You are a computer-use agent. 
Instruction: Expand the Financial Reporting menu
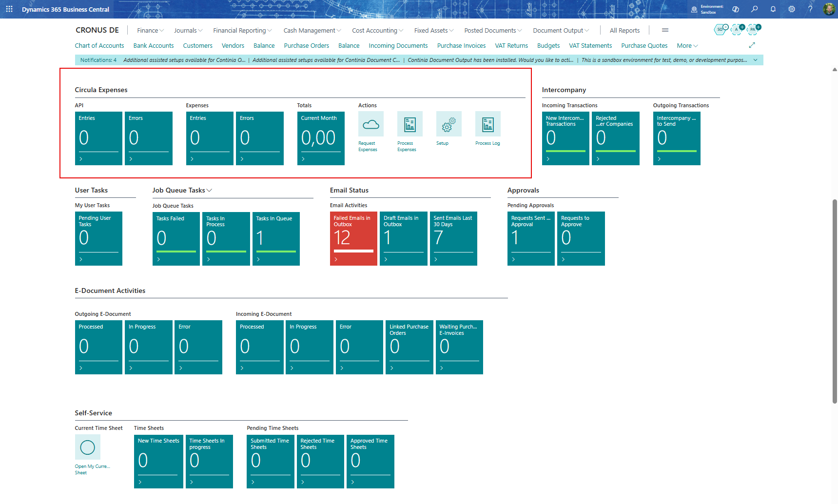pos(242,30)
